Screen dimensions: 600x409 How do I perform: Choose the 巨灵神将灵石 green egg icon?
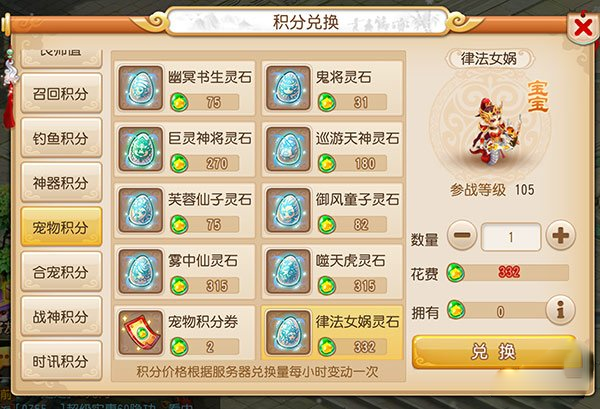(x=140, y=149)
